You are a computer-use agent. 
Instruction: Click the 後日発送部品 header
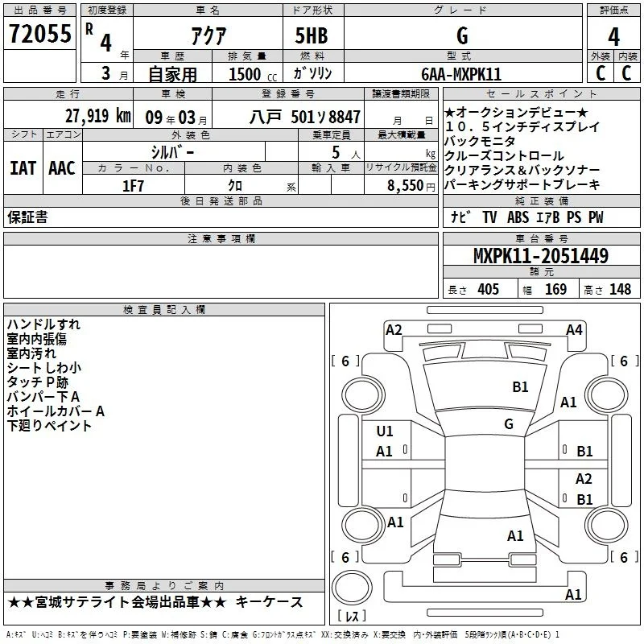pyautogui.click(x=221, y=200)
